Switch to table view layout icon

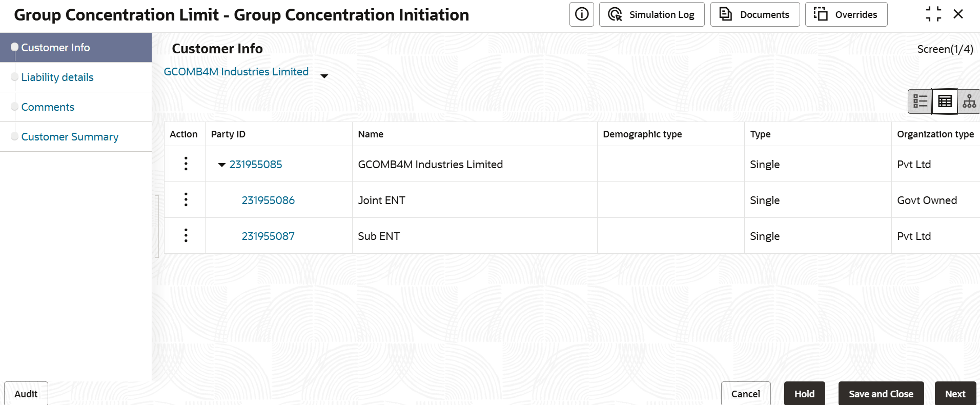click(x=945, y=101)
